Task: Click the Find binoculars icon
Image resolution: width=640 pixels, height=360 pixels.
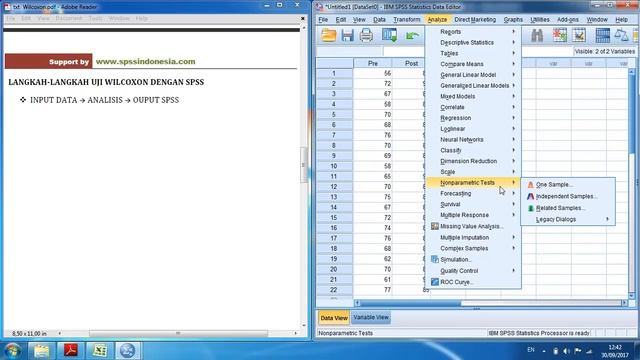Action: click(x=537, y=36)
